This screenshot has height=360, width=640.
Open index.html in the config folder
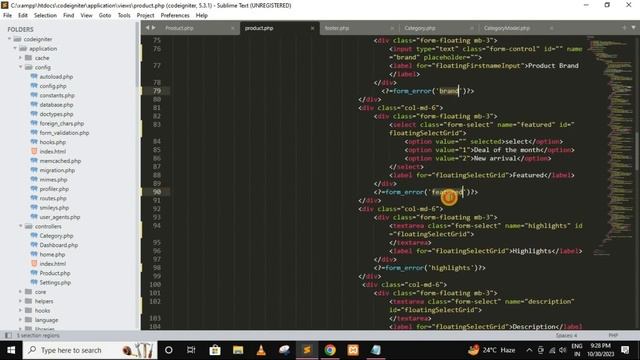(53, 151)
